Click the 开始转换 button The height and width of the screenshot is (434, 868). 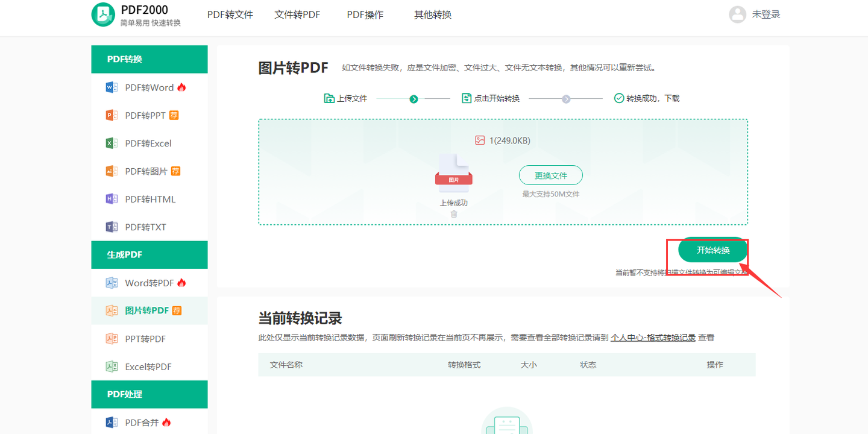coord(713,250)
